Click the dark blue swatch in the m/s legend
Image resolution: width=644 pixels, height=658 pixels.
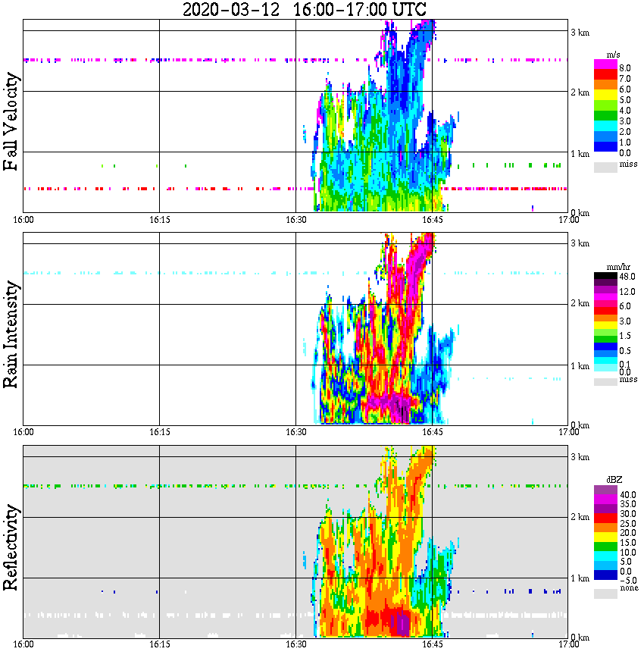click(x=605, y=146)
